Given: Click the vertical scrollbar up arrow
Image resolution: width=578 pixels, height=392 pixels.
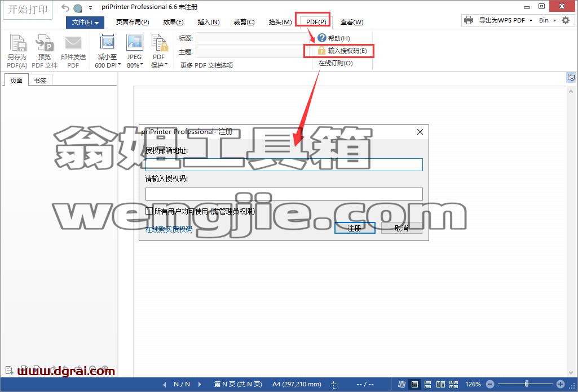Looking at the screenshot, I should 571,91.
